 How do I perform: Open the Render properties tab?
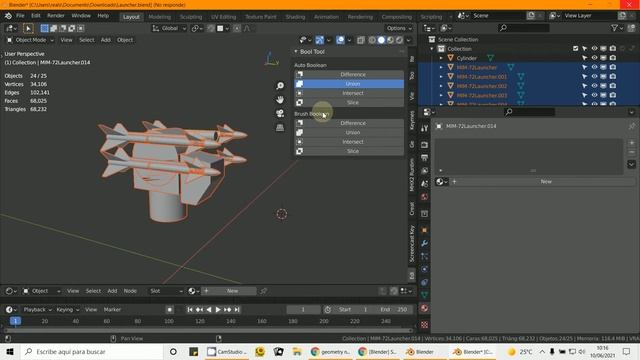424,145
